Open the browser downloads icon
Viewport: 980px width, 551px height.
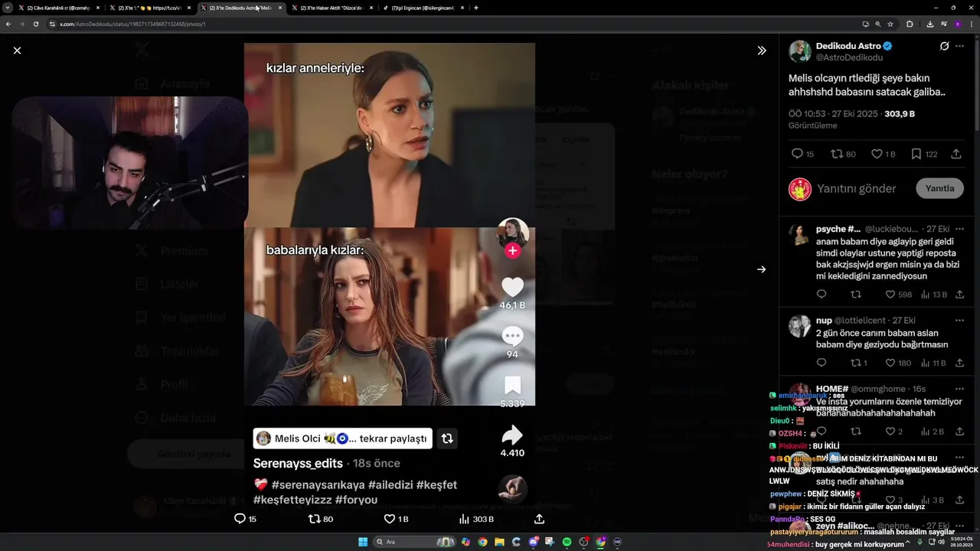929,24
